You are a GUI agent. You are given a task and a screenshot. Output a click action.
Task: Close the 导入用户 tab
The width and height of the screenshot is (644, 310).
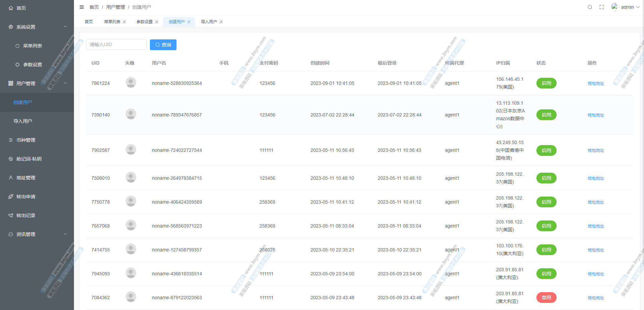[221, 22]
